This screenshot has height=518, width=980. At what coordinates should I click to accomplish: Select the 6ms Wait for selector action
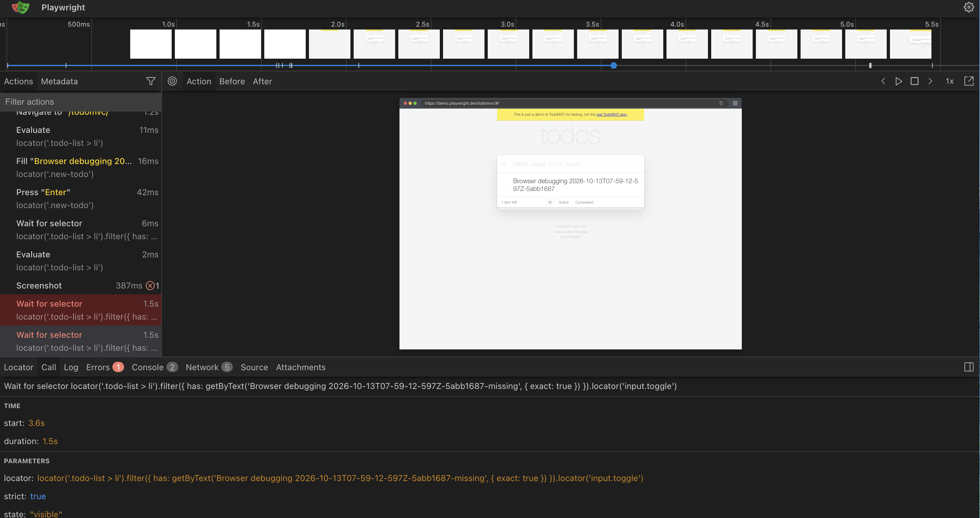81,230
